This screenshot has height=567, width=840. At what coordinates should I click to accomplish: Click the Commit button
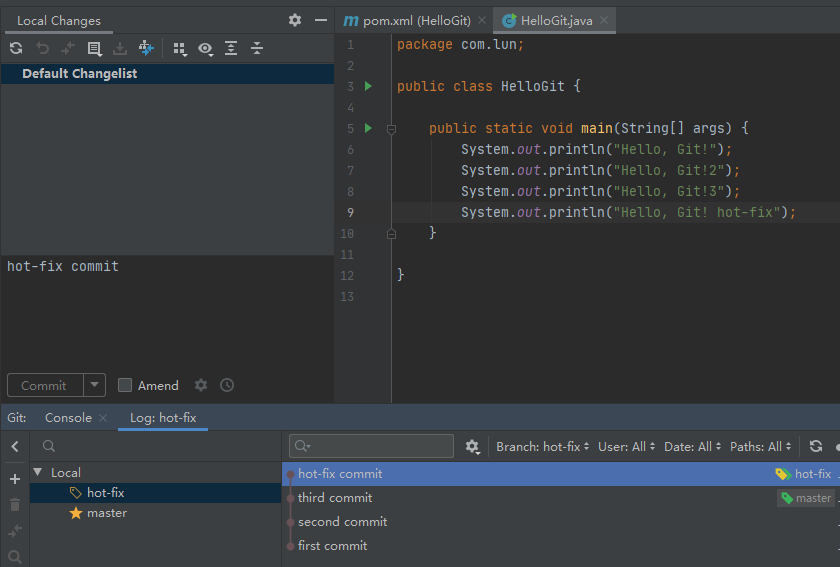click(x=45, y=385)
